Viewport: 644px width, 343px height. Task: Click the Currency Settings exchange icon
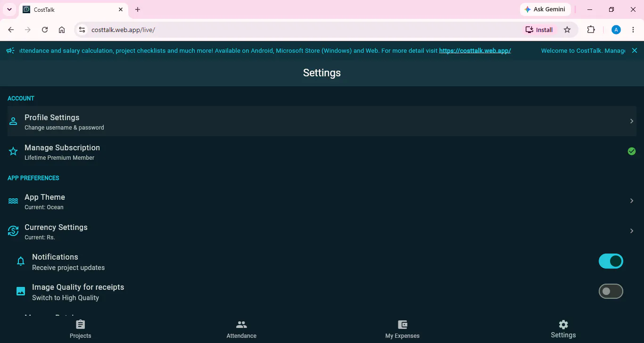tap(13, 231)
